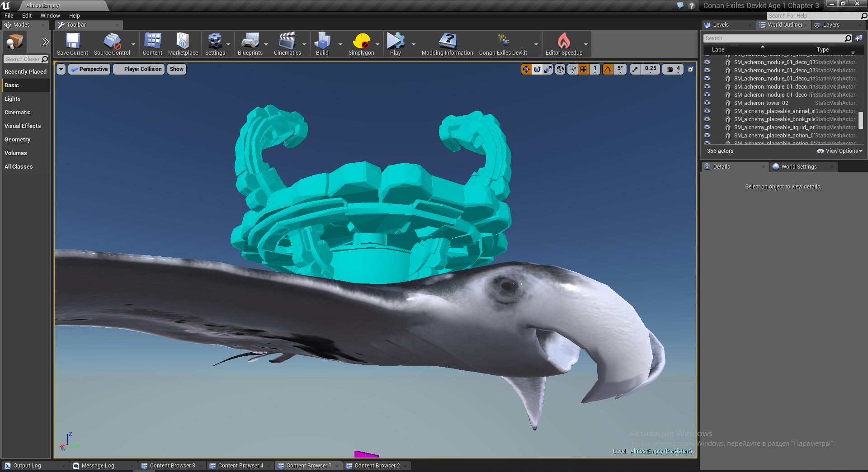Expand the Settings dropdown arrow

228,44
